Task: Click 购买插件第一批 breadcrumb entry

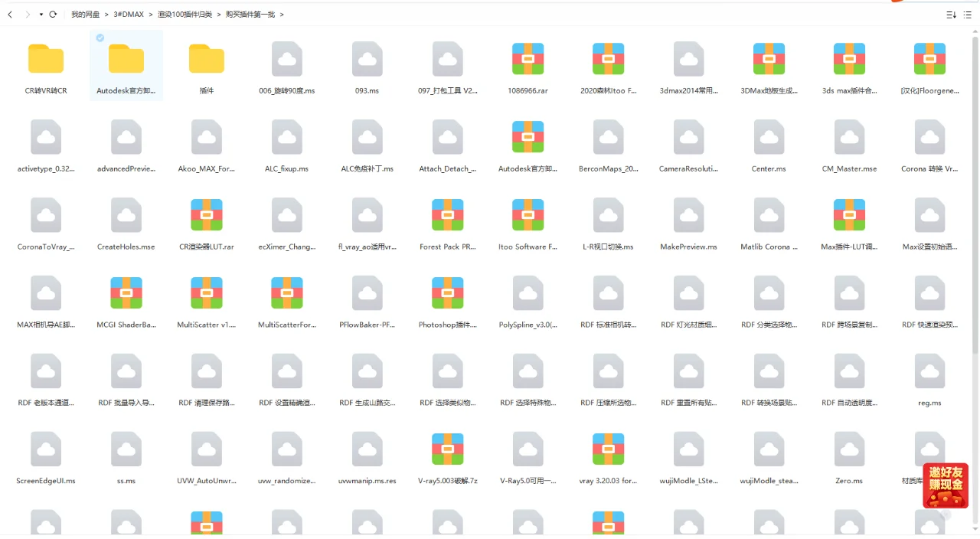Action: [250, 15]
